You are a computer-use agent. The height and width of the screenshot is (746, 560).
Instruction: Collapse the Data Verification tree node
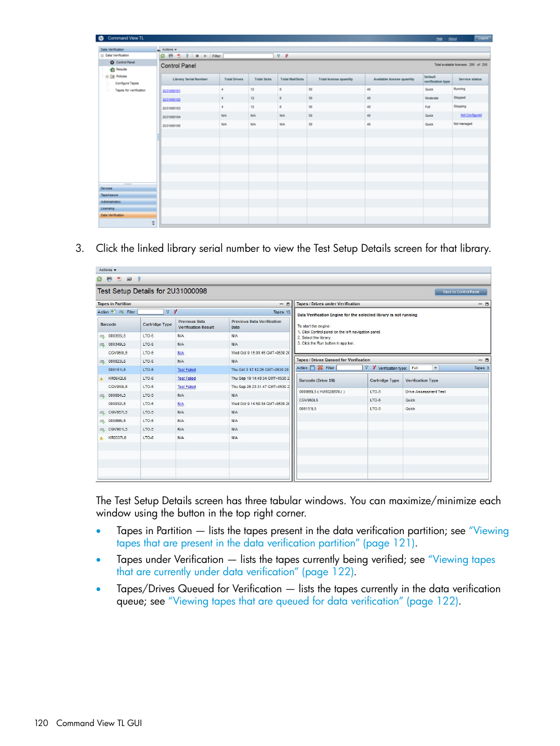click(101, 54)
